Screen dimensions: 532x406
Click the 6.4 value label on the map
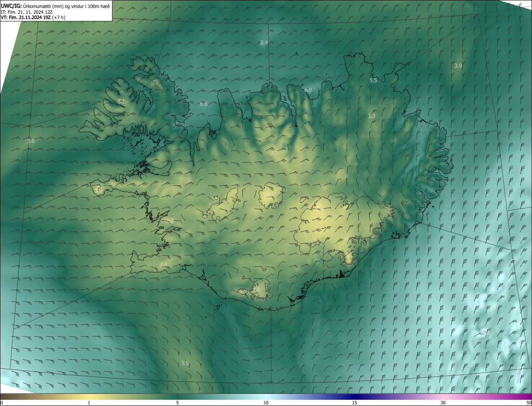pyautogui.click(x=264, y=43)
